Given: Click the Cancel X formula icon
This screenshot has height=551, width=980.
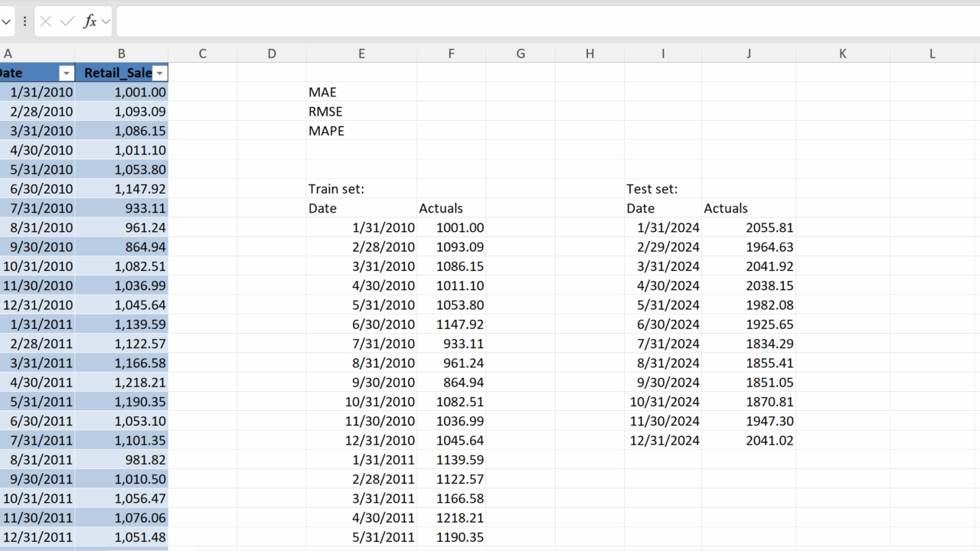Looking at the screenshot, I should pos(46,21).
